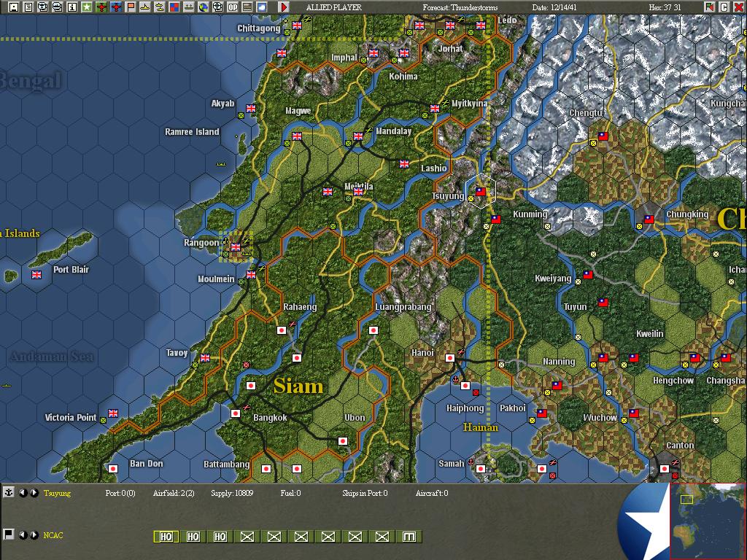Click the 'Supply: 10809' value
747x560 pixels.
click(x=232, y=493)
